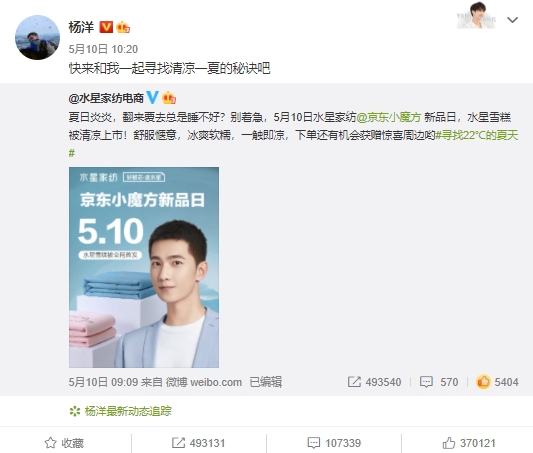Toggle 收藏 favorite star button
533x453 pixels.
coord(64,443)
